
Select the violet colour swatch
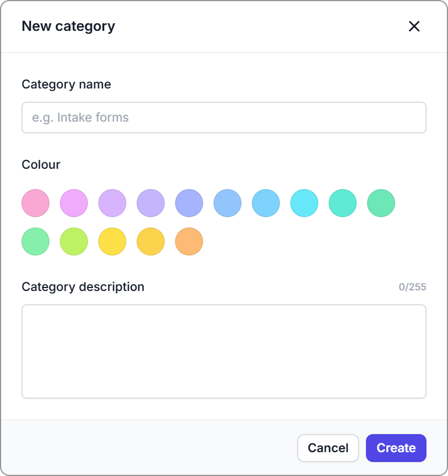[151, 203]
